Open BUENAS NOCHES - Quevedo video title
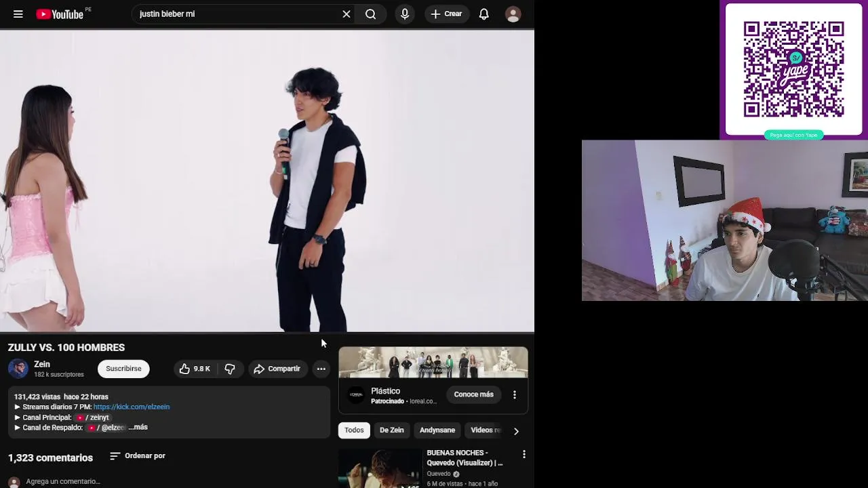Viewport: 868px width, 488px height. [465, 457]
